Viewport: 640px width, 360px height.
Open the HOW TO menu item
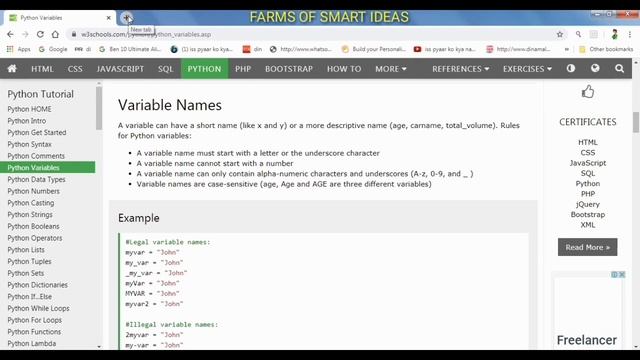(x=344, y=69)
